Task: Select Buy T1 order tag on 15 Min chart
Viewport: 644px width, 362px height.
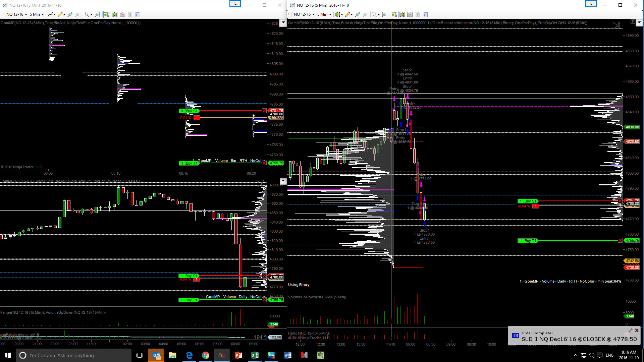Action: [189, 300]
